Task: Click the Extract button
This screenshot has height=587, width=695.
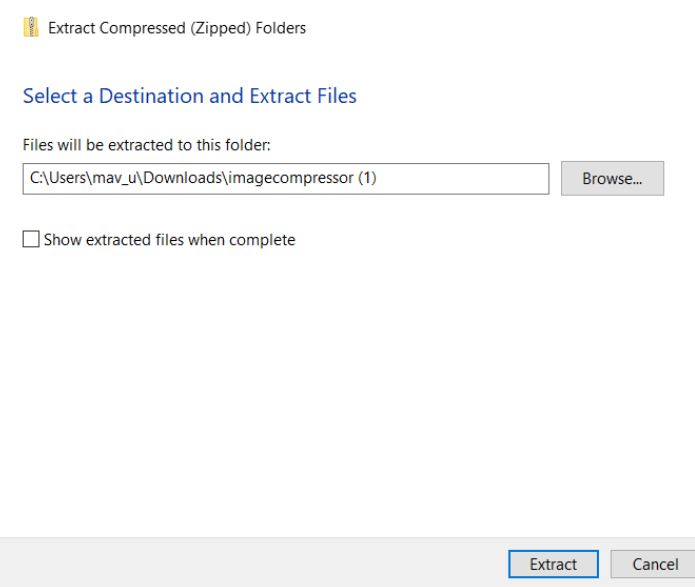Action: (553, 564)
